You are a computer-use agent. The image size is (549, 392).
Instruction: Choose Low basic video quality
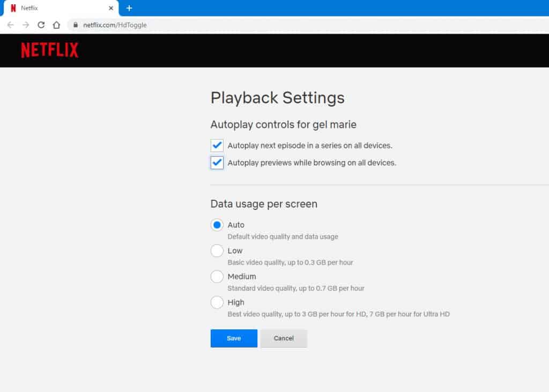217,251
